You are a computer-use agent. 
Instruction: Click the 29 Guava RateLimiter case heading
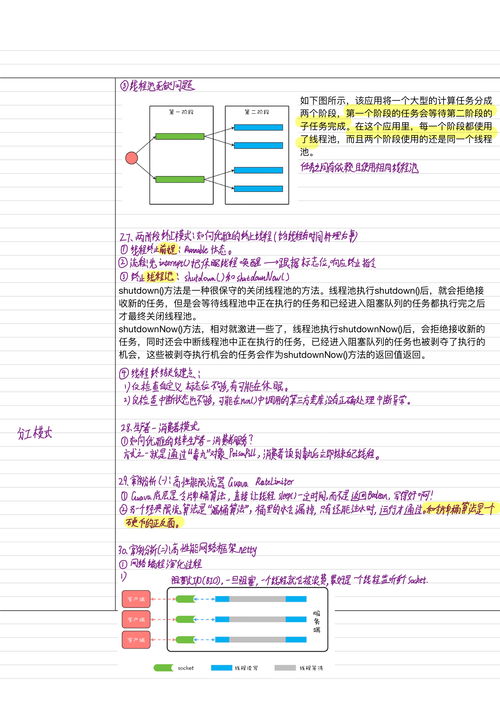click(206, 482)
